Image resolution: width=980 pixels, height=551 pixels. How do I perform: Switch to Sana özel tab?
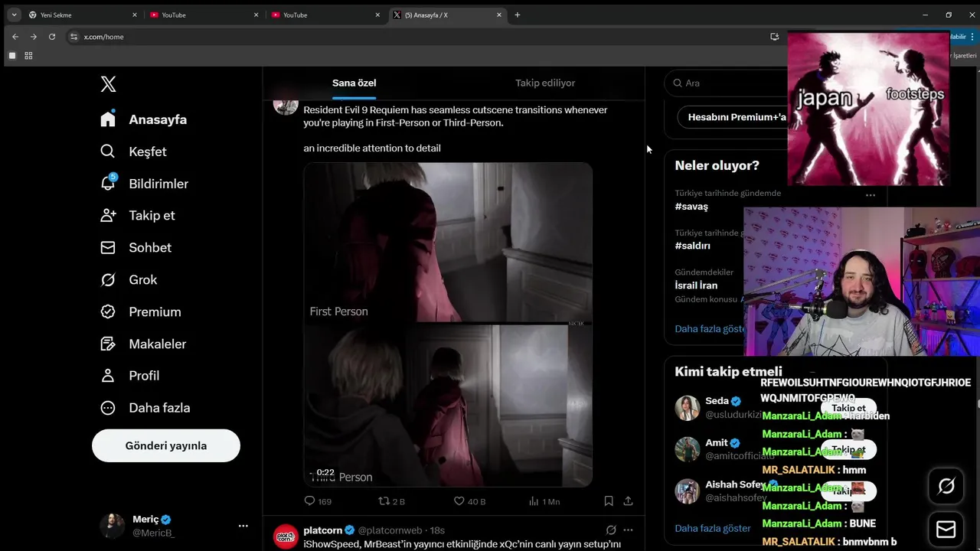(x=354, y=83)
